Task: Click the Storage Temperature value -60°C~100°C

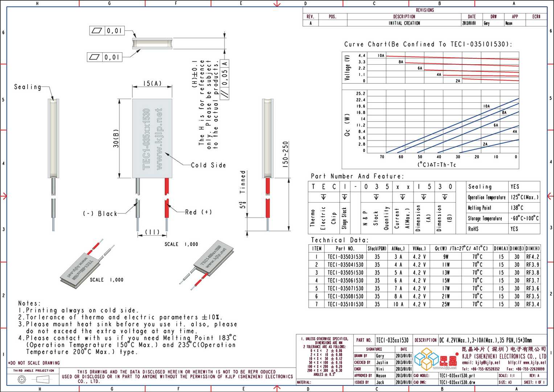Action: (525, 218)
